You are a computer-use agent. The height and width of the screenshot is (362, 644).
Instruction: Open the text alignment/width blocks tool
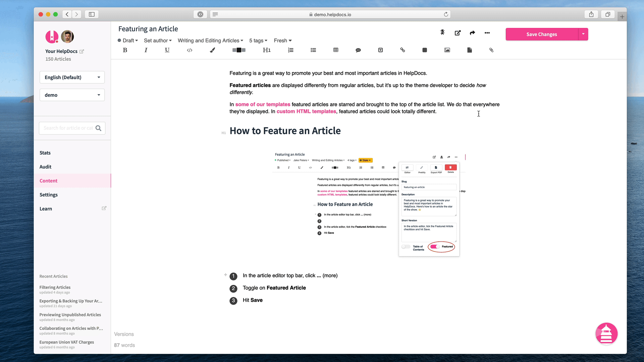[x=239, y=50]
